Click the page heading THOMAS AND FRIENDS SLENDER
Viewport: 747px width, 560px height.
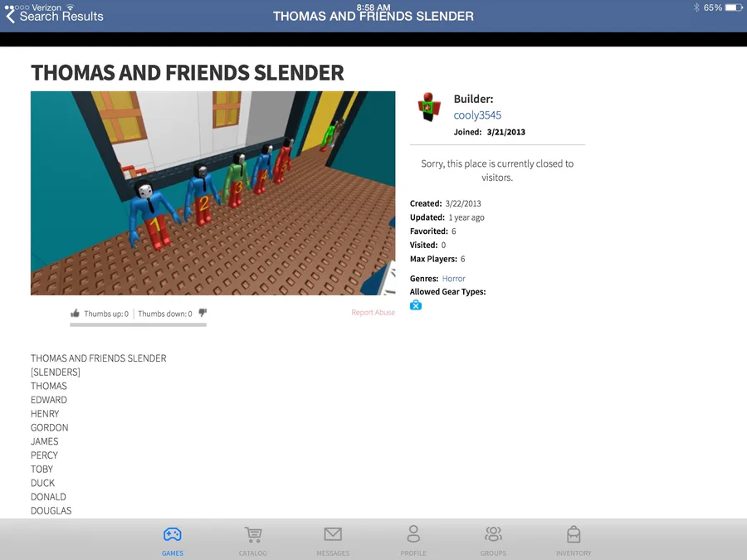(188, 73)
